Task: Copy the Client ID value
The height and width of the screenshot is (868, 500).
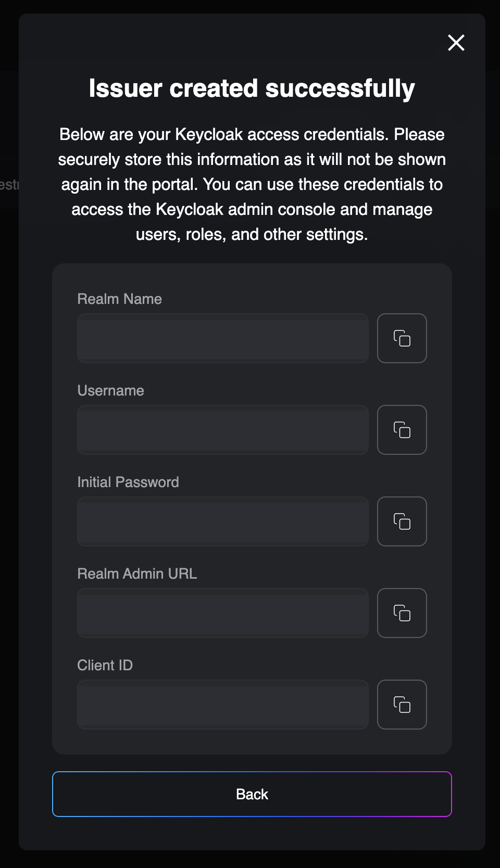Action: [402, 705]
